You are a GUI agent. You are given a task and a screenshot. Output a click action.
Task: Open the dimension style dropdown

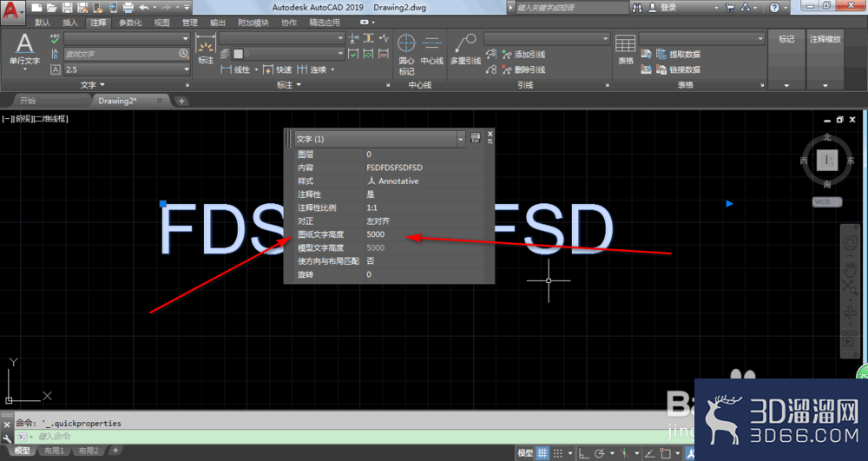[282, 38]
